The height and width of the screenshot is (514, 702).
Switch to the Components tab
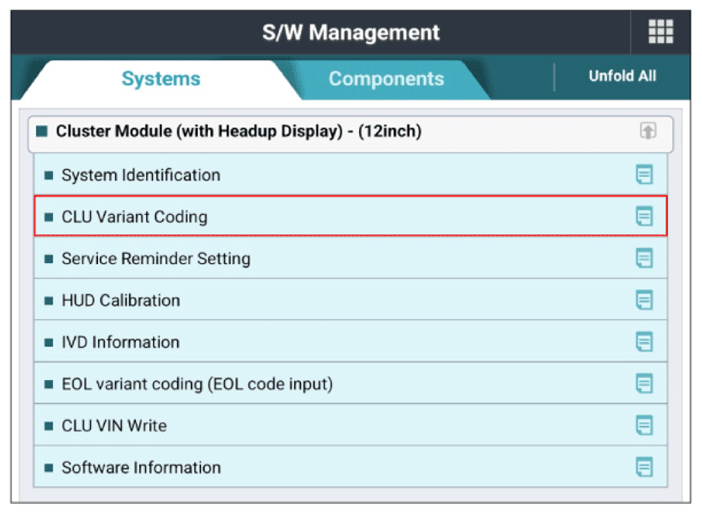[x=386, y=79]
